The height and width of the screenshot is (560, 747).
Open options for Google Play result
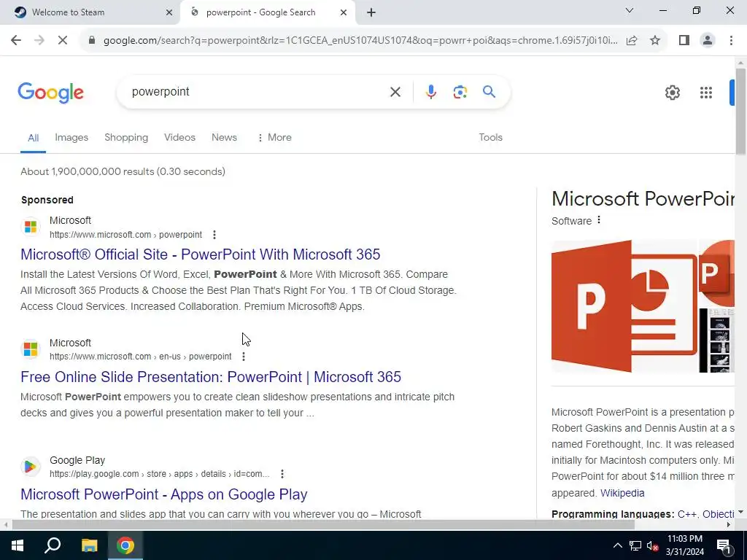(x=282, y=474)
